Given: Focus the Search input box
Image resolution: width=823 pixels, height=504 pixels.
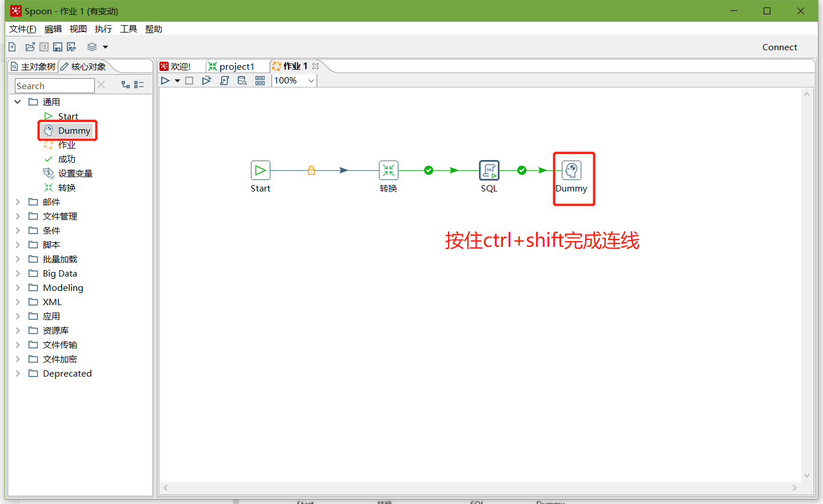Looking at the screenshot, I should 54,86.
